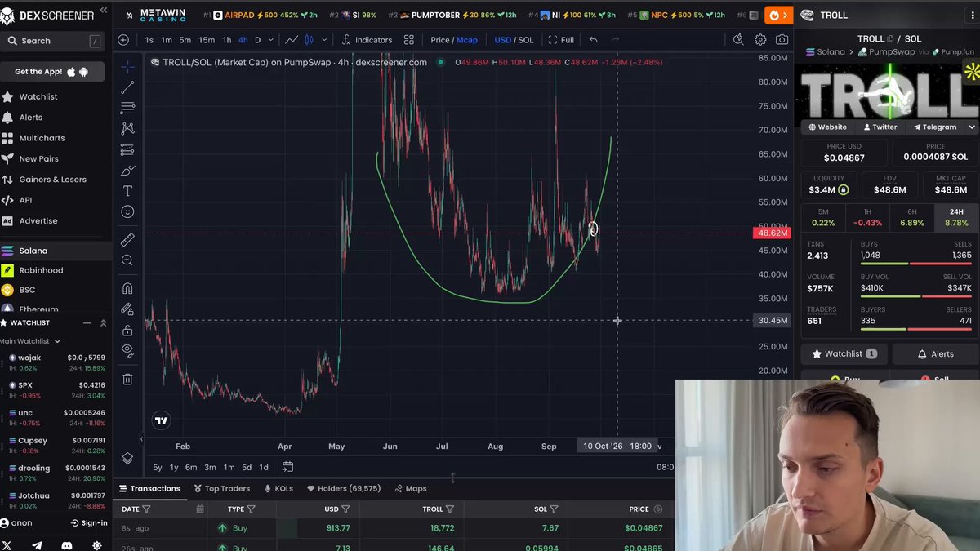Open the chart style dropdown arrow
The height and width of the screenshot is (551, 980).
(324, 40)
